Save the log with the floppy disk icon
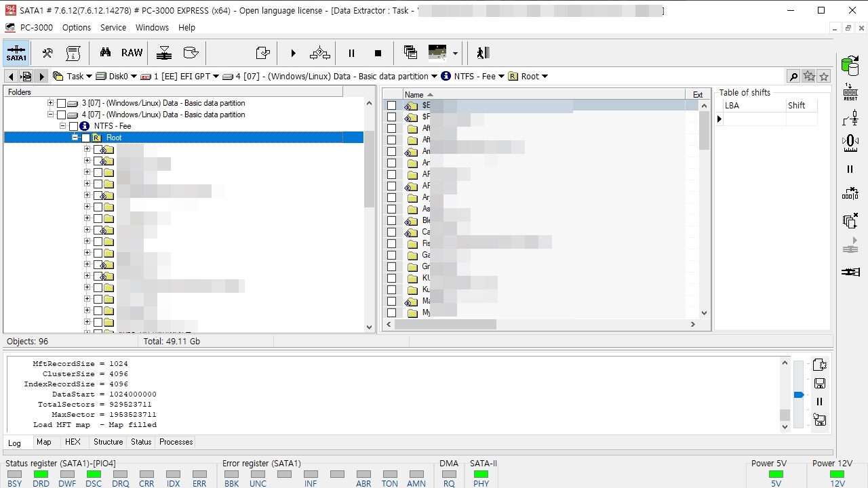This screenshot has width=868, height=488. pos(819,384)
